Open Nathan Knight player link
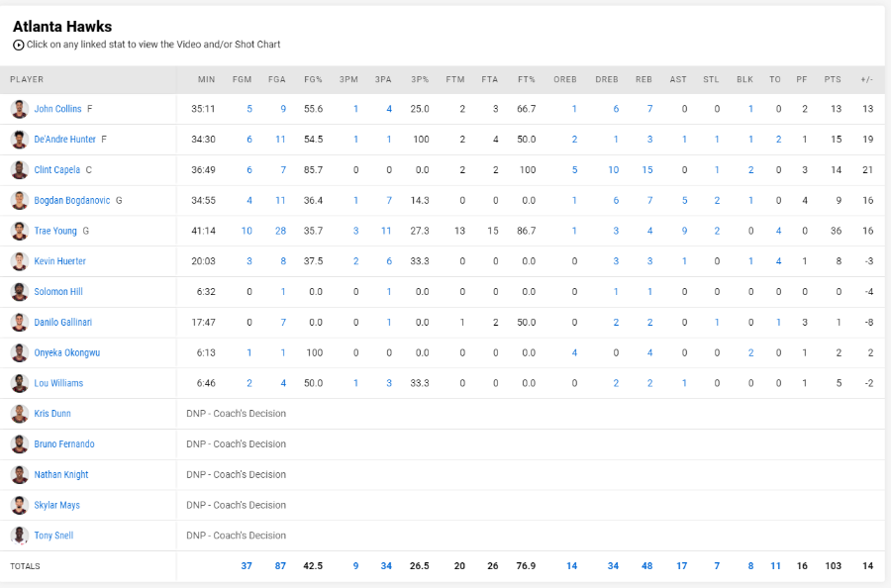Image resolution: width=891 pixels, height=588 pixels. point(61,475)
